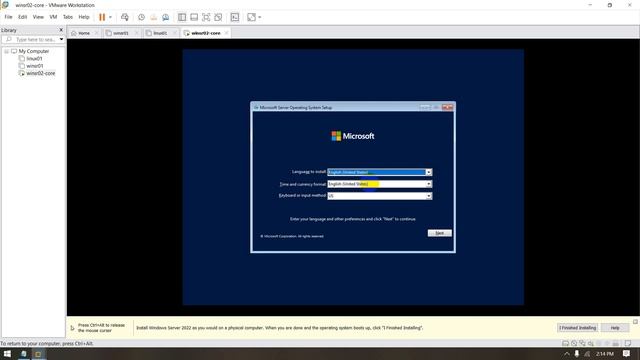This screenshot has height=360, width=640.
Task: Dismiss the install hint banner
Action: point(635,322)
